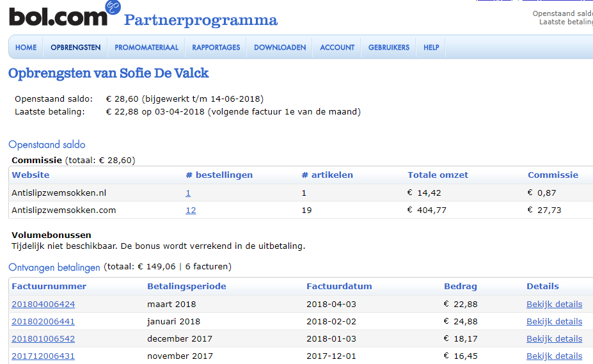
Task: Click the € 16,45 bedrag cell
Action: pos(460,356)
